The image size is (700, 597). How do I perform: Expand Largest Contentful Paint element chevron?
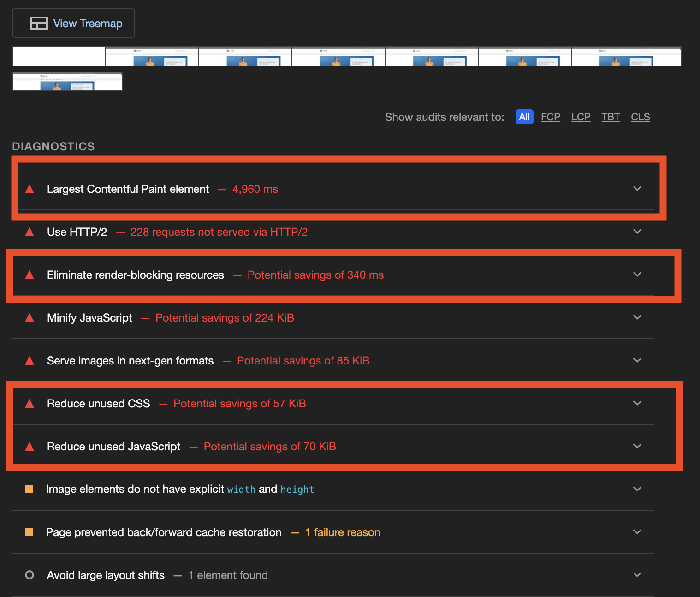pos(637,189)
